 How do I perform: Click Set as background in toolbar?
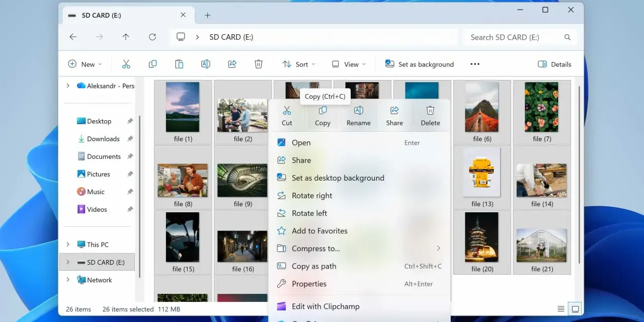[420, 64]
